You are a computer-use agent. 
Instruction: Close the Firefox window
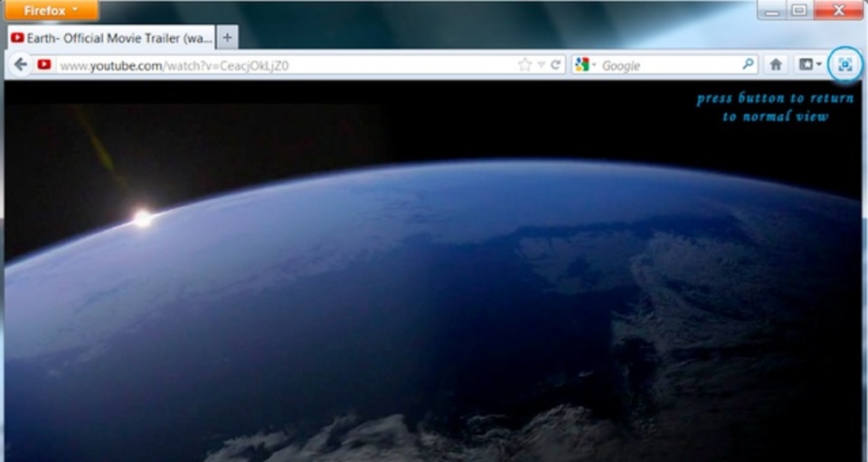click(838, 11)
